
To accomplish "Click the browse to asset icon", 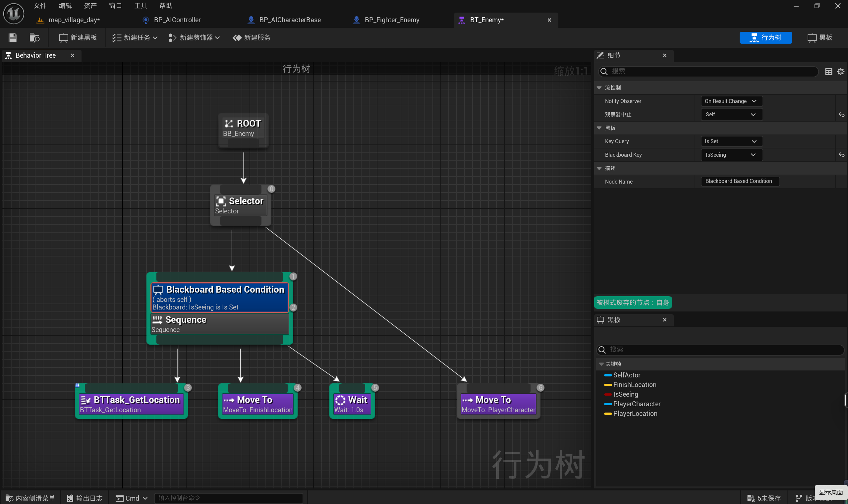I will 34,37.
